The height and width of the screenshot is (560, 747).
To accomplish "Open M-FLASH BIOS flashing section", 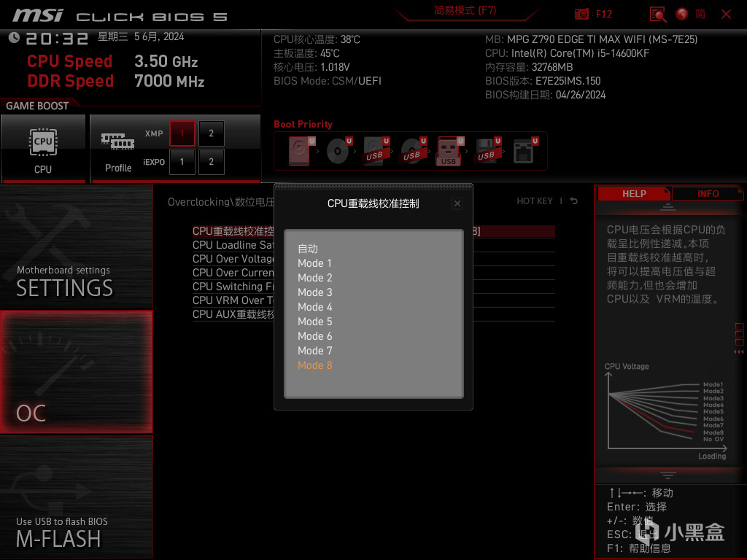I will (76, 497).
